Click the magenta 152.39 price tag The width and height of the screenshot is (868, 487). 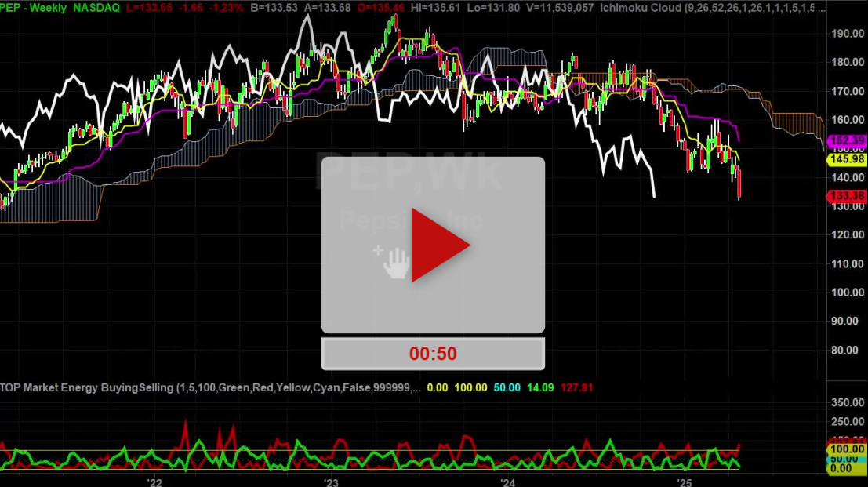click(847, 140)
